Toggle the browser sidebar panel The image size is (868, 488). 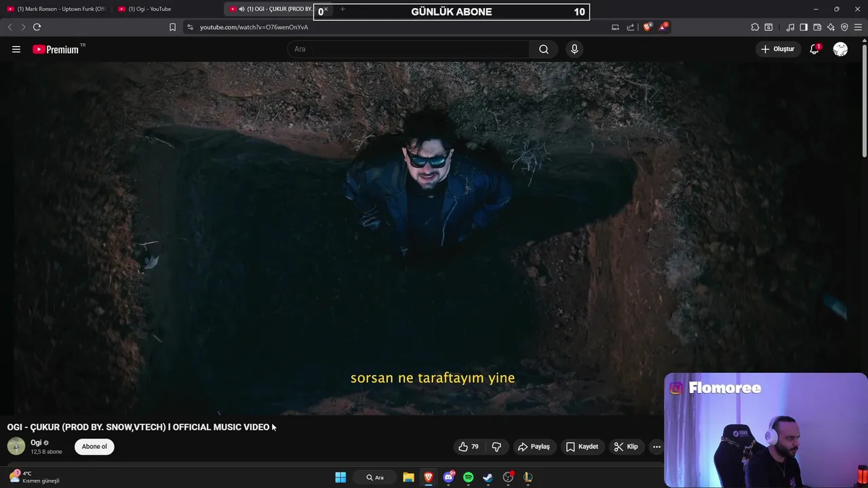pyautogui.click(x=804, y=27)
